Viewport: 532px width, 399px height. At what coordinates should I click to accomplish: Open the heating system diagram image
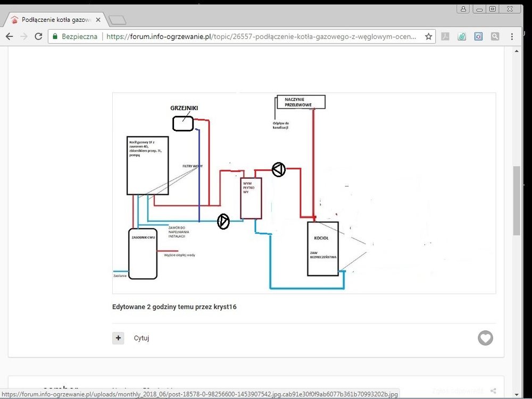(304, 193)
